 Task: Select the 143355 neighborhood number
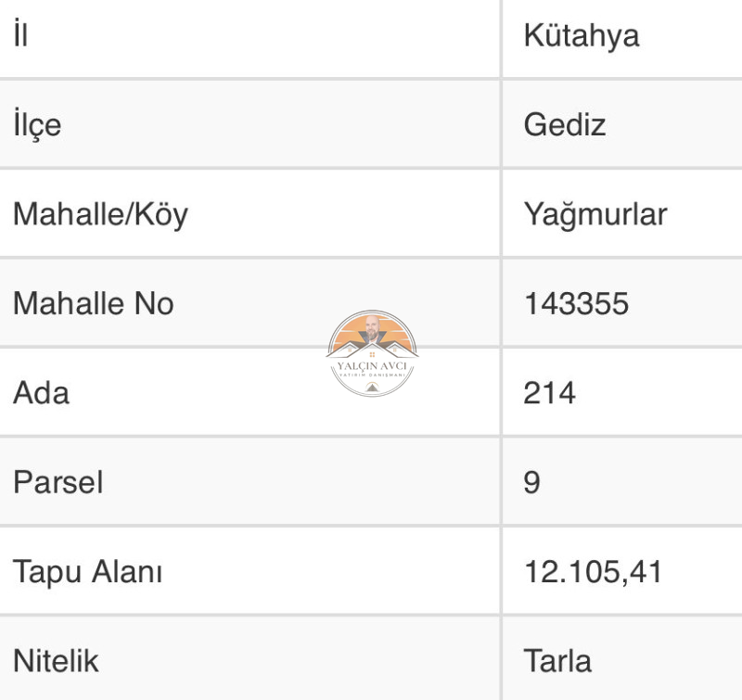tap(576, 303)
